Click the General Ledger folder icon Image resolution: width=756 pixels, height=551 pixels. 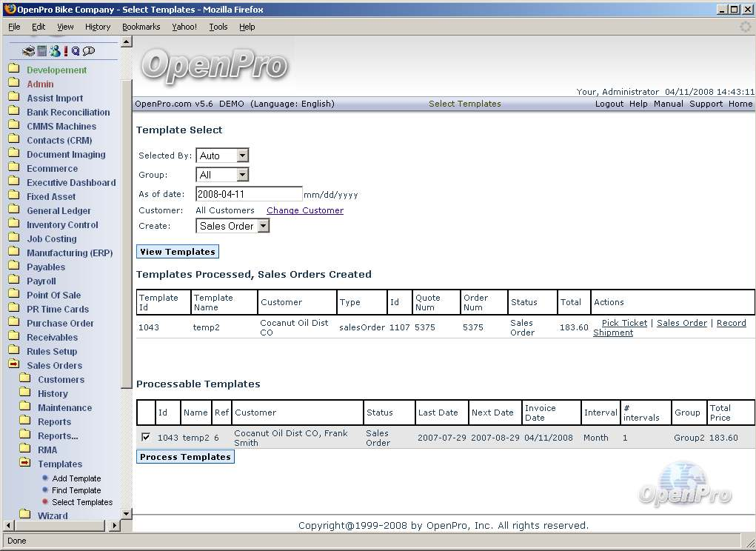tap(14, 210)
